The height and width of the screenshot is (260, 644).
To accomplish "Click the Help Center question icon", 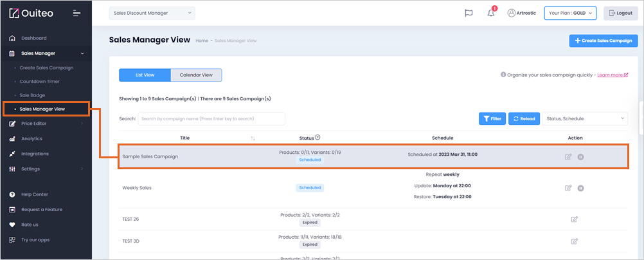I will coord(12,194).
